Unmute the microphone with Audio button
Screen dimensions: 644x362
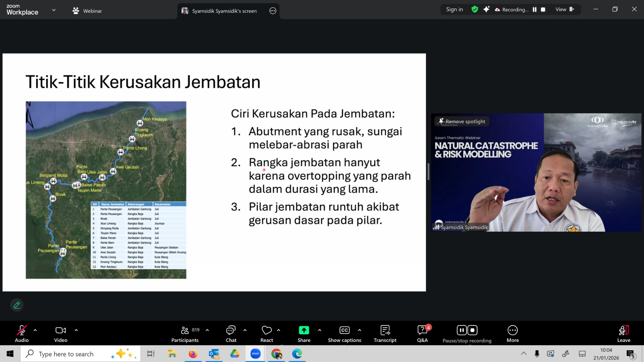point(22,334)
